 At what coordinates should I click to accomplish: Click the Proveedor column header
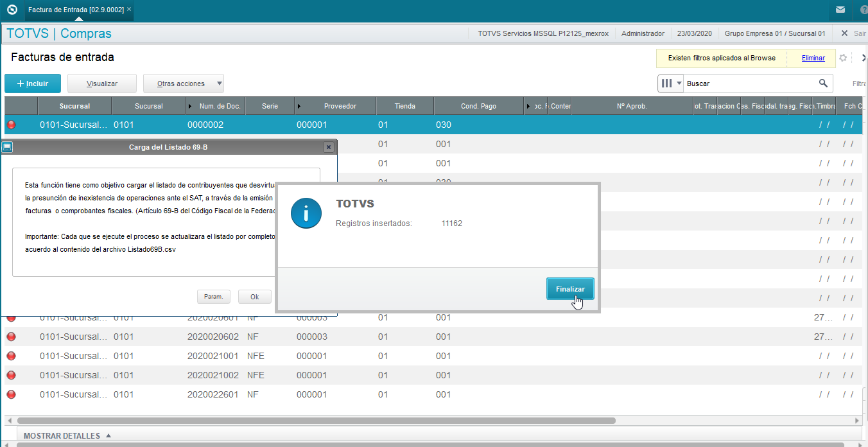[340, 106]
